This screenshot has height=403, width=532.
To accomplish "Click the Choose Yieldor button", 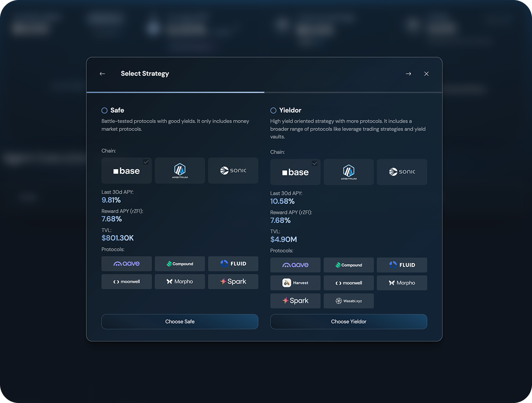I will (x=349, y=322).
